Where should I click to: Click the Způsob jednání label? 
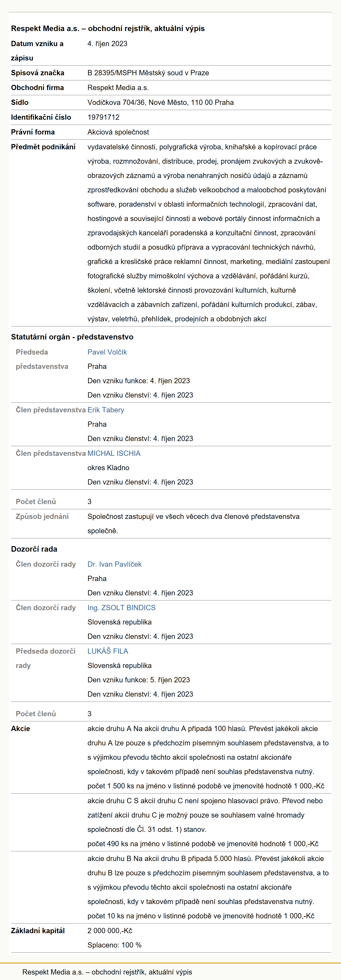[x=42, y=516]
